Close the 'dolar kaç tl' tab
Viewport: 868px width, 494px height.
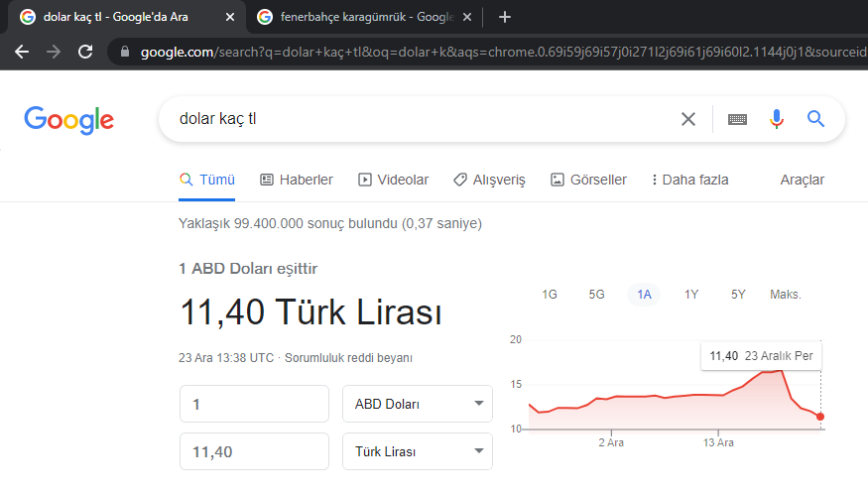[x=230, y=17]
